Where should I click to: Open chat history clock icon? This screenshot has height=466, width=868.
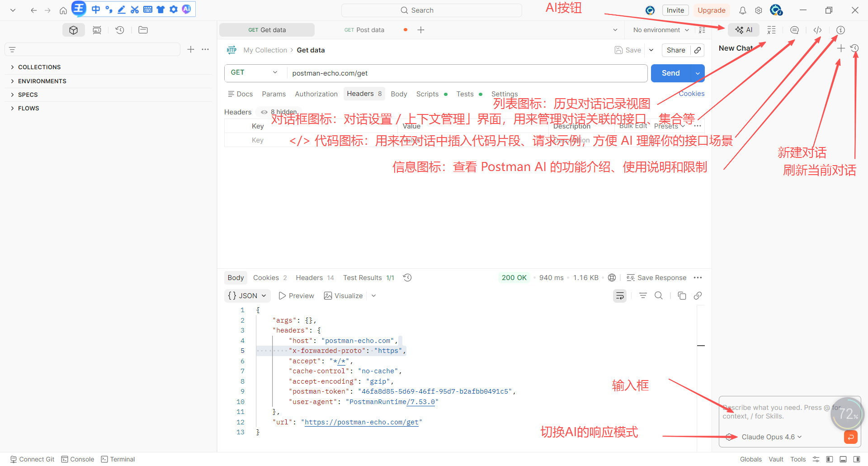854,48
